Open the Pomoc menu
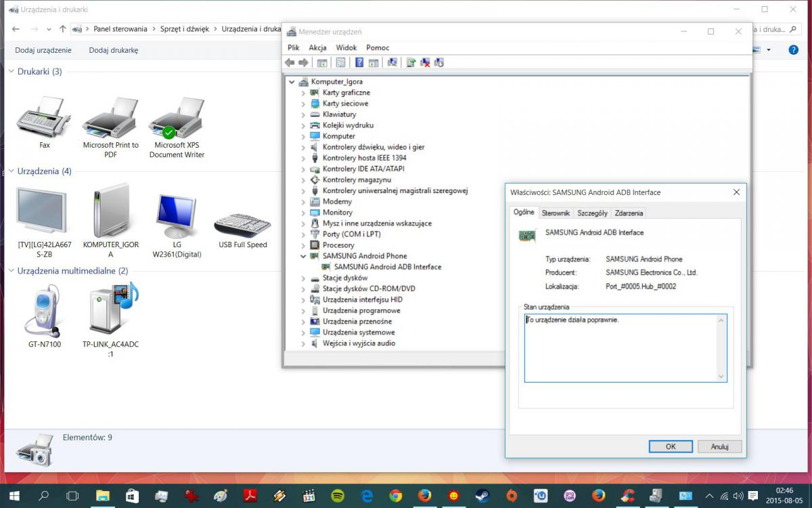Viewport: 812px width, 508px height. coord(378,47)
